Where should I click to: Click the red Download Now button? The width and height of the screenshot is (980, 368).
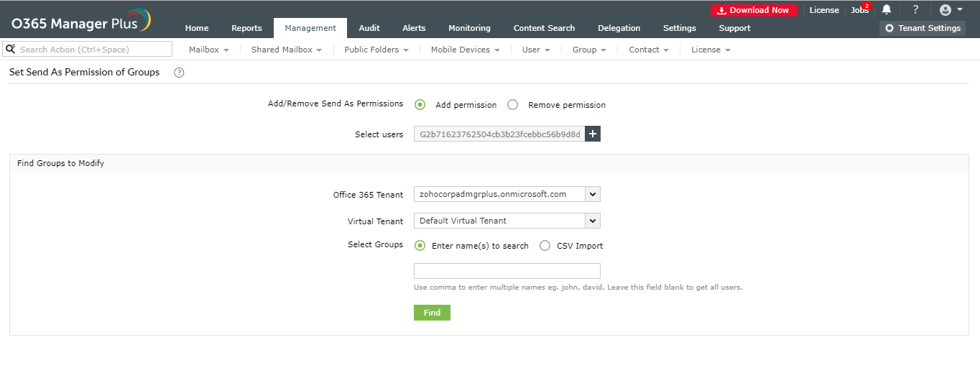[x=754, y=10]
